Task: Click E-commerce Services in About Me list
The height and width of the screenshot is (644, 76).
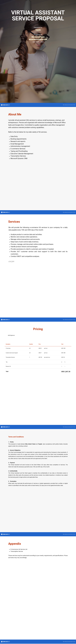Action: 18,149
